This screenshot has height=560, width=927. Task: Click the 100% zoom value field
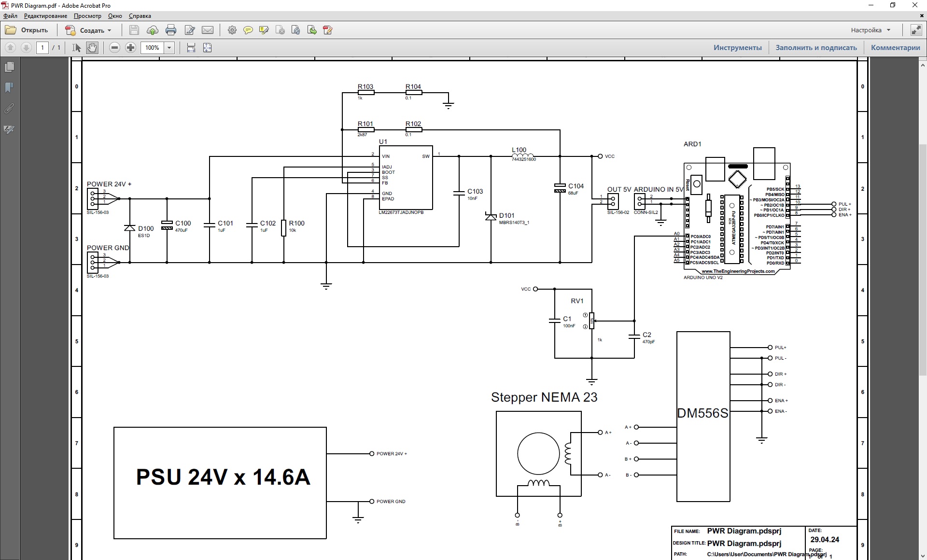tap(153, 47)
